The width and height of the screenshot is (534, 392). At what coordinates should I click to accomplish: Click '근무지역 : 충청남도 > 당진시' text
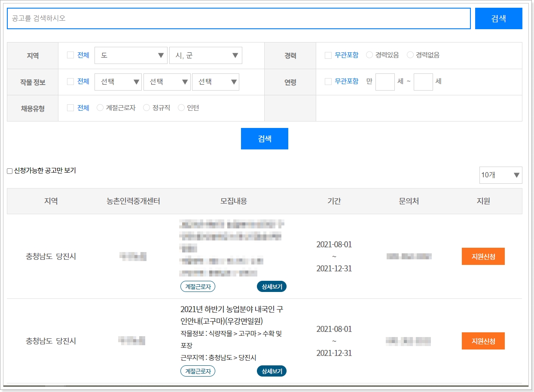pyautogui.click(x=218, y=358)
